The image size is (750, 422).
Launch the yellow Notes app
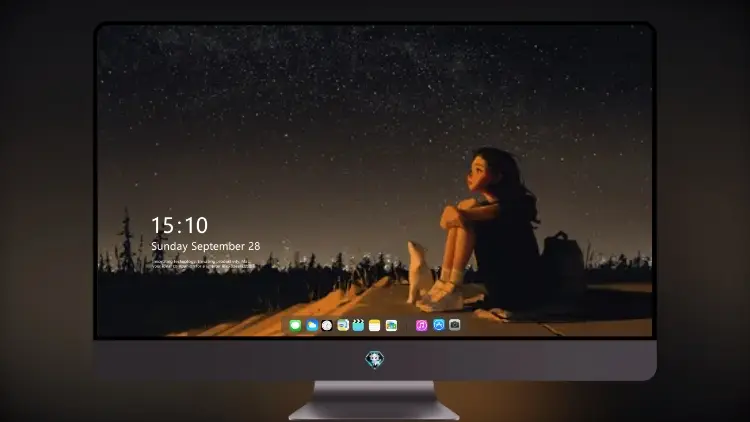[x=375, y=325]
